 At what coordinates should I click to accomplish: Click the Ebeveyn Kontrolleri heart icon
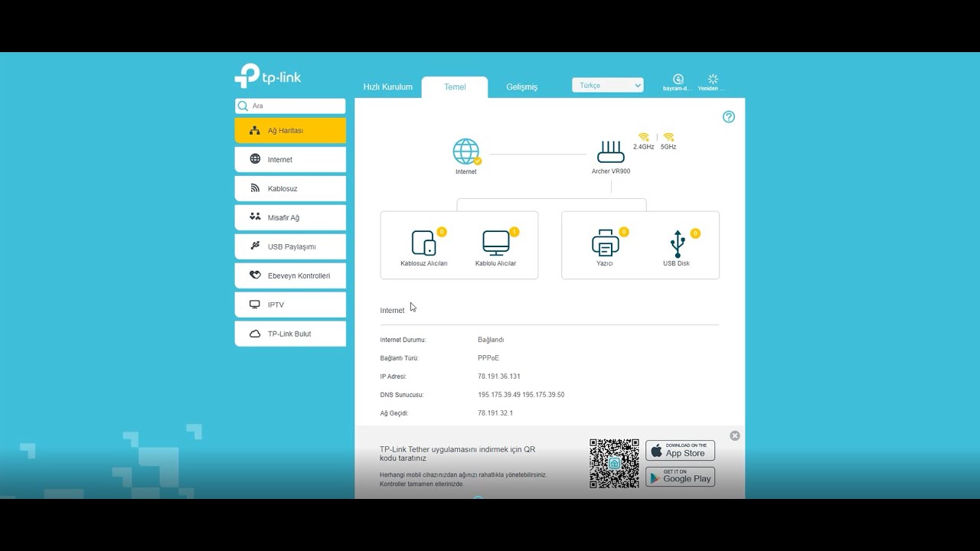pyautogui.click(x=255, y=275)
